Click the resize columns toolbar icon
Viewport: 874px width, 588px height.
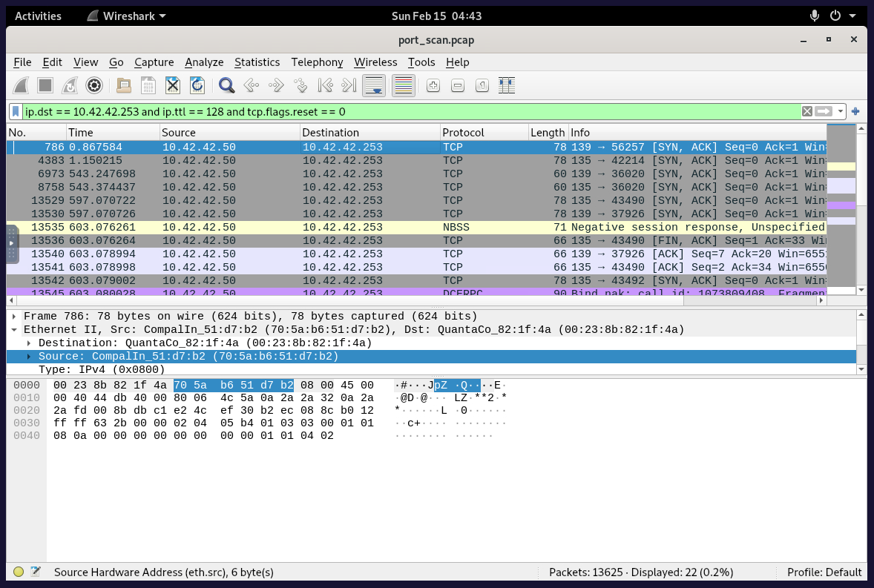pyautogui.click(x=507, y=86)
